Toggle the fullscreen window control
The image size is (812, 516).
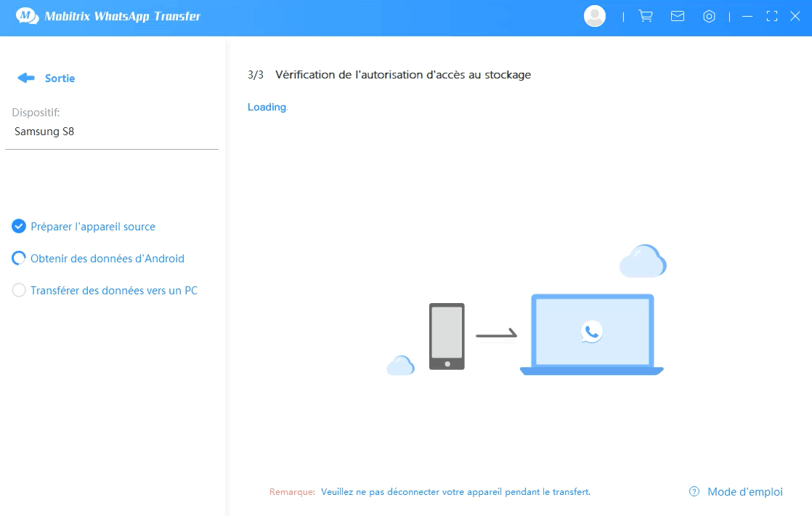coord(772,15)
